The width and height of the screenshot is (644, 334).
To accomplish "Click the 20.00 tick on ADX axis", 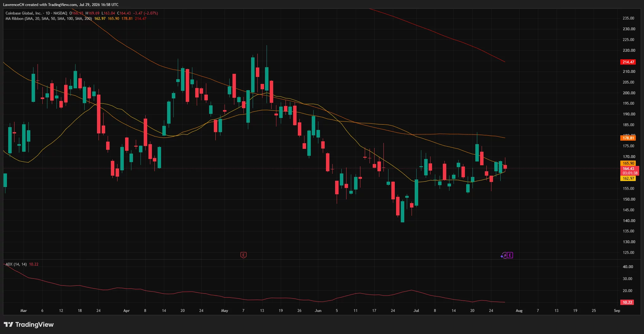I will click(x=628, y=291).
